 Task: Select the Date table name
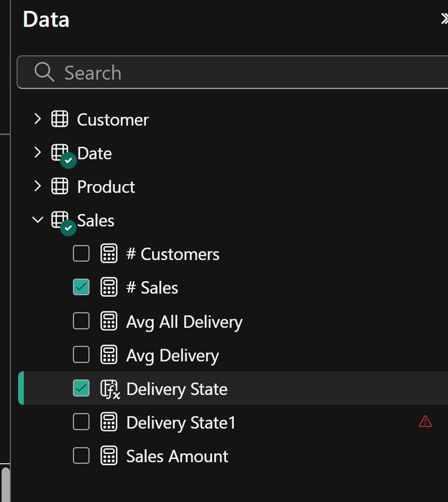(94, 153)
